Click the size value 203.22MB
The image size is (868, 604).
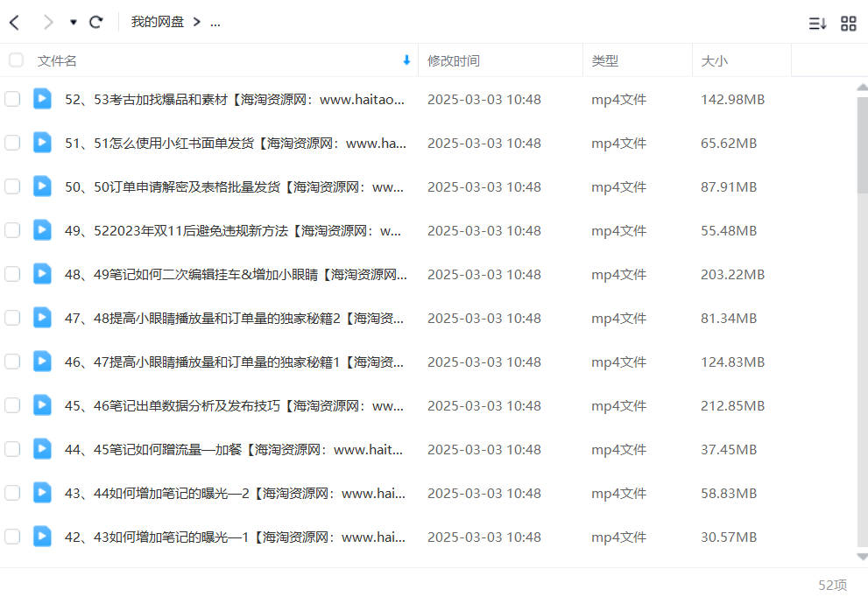coord(732,274)
